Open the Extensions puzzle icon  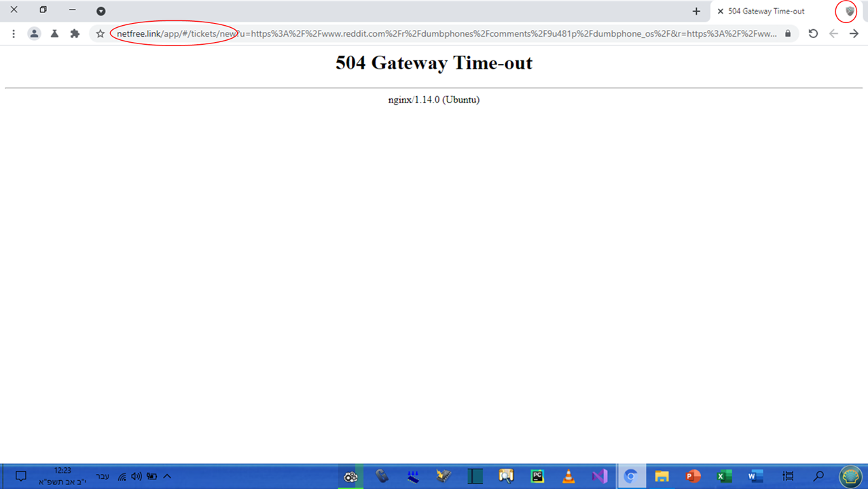pyautogui.click(x=75, y=33)
